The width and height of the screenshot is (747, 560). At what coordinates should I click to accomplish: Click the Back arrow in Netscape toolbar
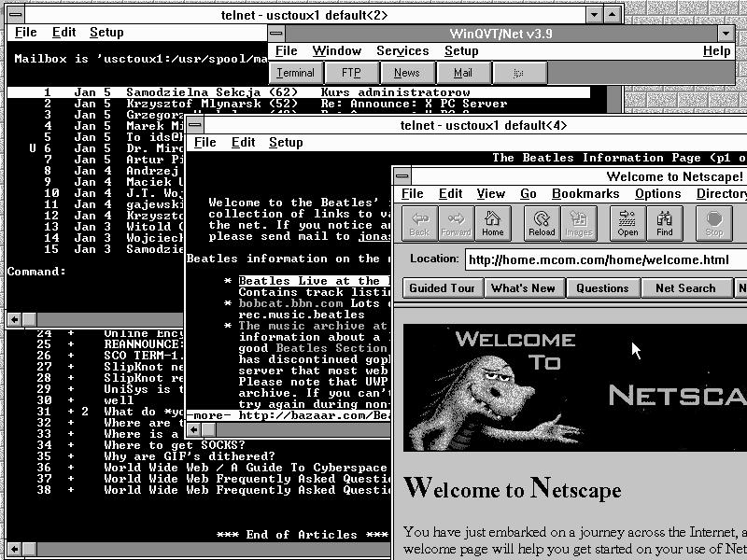pyautogui.click(x=419, y=223)
